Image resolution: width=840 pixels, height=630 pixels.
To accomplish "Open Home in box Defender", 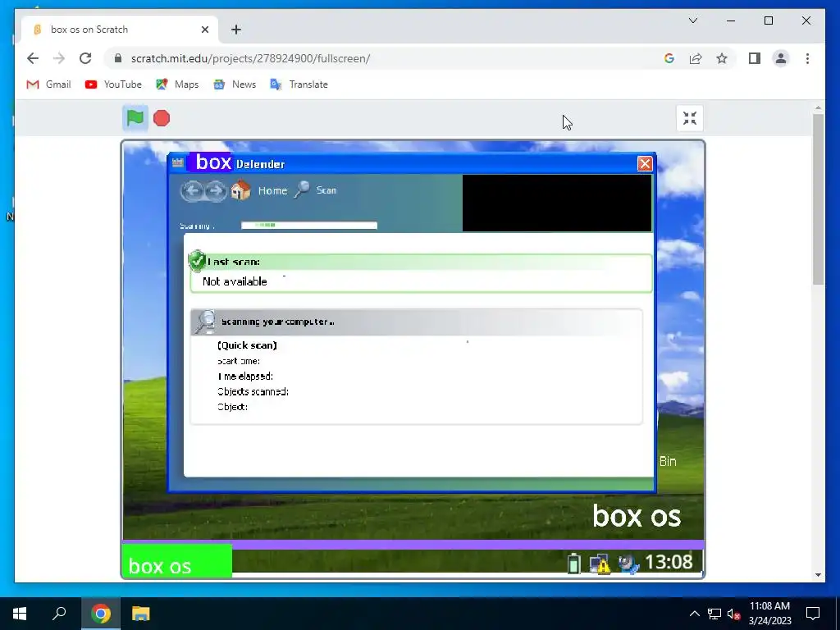I will point(272,190).
